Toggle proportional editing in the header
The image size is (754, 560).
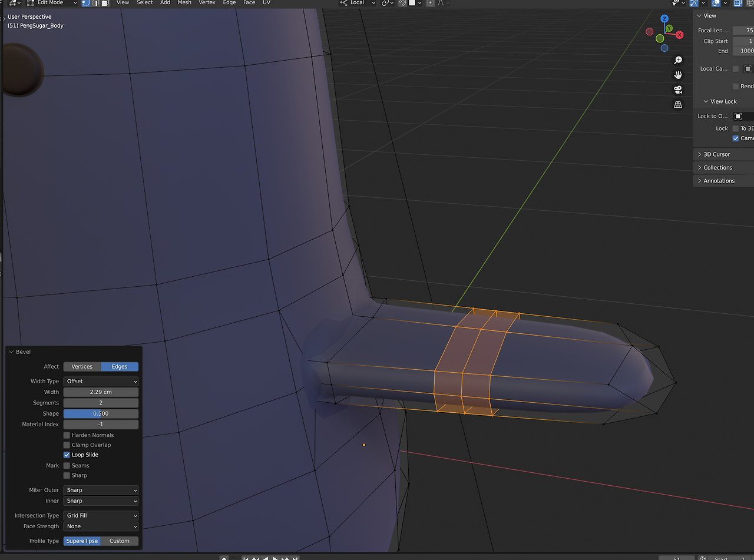(431, 3)
